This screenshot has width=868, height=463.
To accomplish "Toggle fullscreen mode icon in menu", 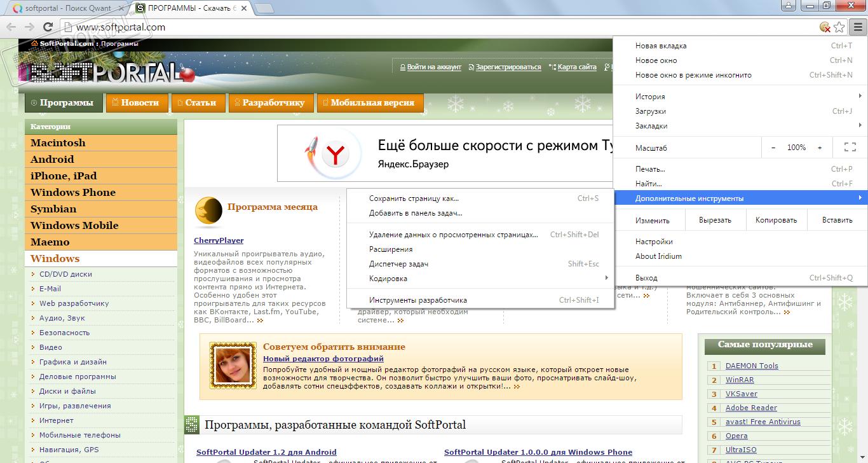I will point(850,148).
